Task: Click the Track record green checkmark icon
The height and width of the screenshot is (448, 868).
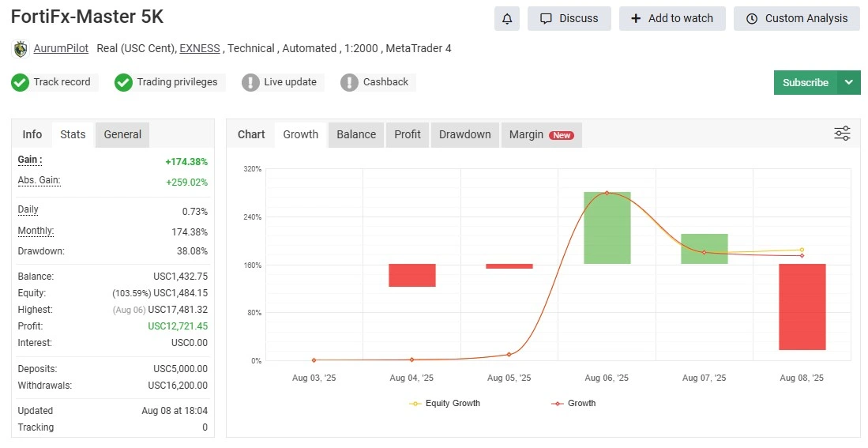Action: (x=21, y=82)
